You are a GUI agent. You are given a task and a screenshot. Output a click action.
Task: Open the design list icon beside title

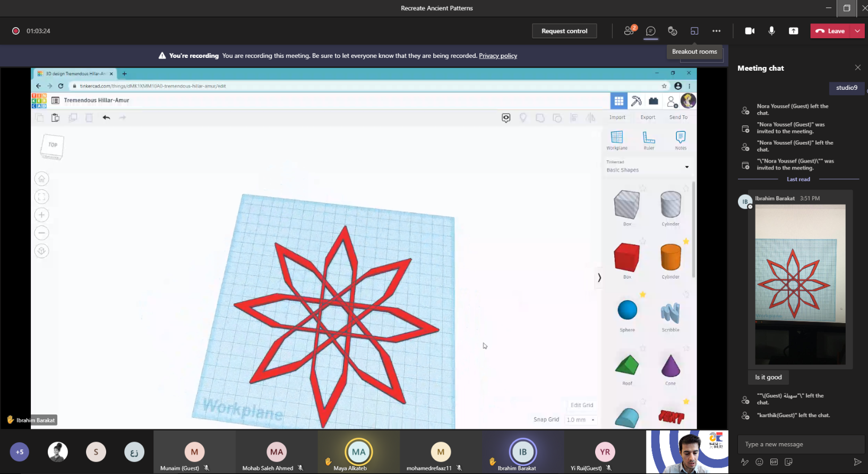point(55,100)
